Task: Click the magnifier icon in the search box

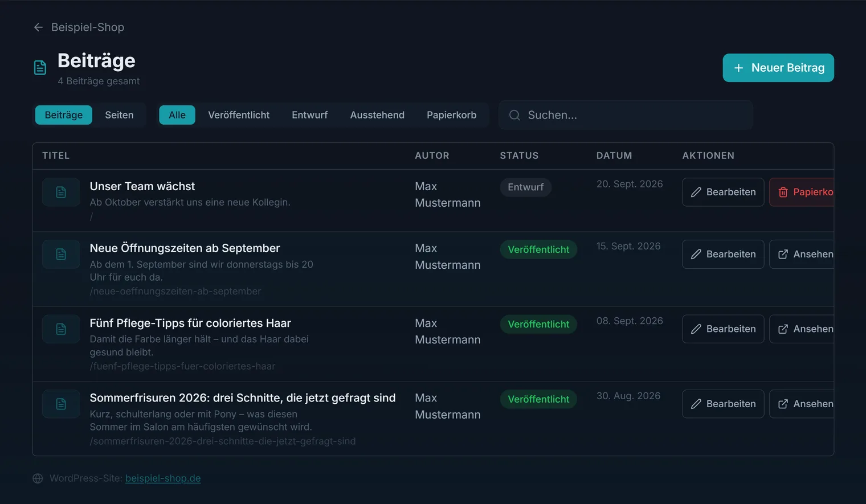Action: [514, 115]
